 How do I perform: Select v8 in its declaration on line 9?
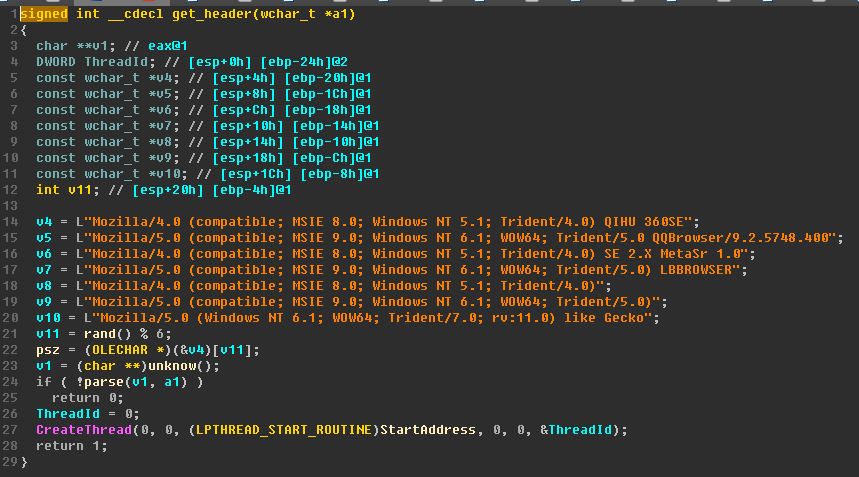click(x=164, y=142)
